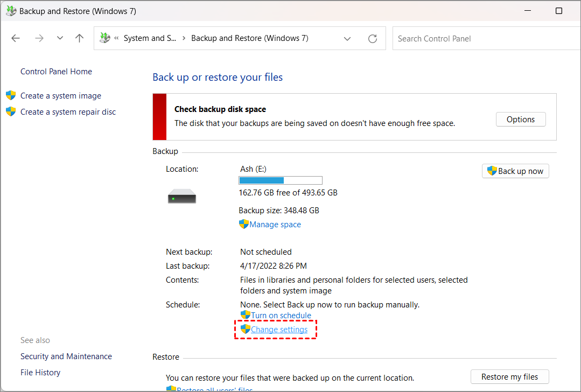This screenshot has height=392, width=581.
Task: Click Create a system image
Action: pyautogui.click(x=60, y=96)
